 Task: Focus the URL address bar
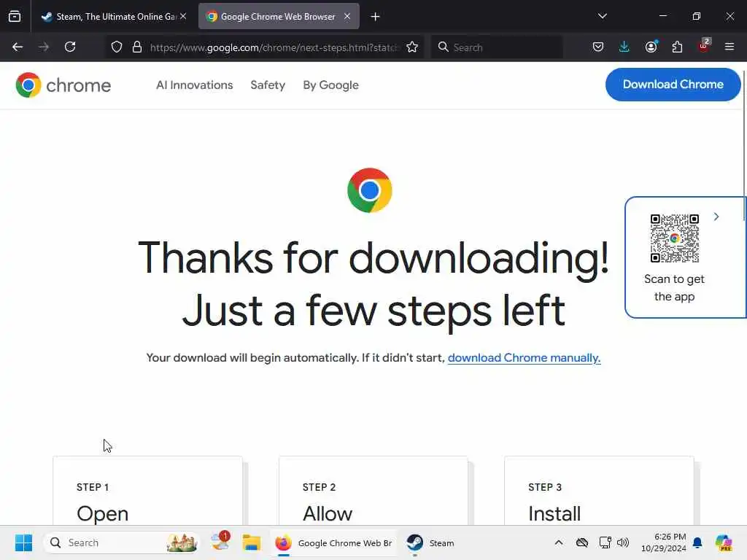pos(274,47)
